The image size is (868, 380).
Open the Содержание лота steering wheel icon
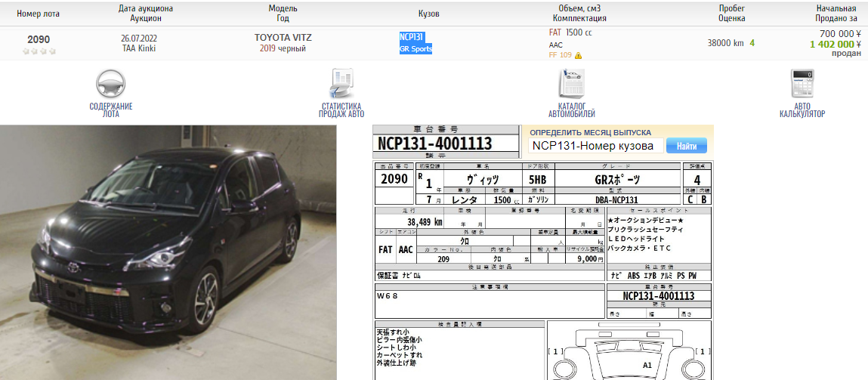click(x=111, y=84)
